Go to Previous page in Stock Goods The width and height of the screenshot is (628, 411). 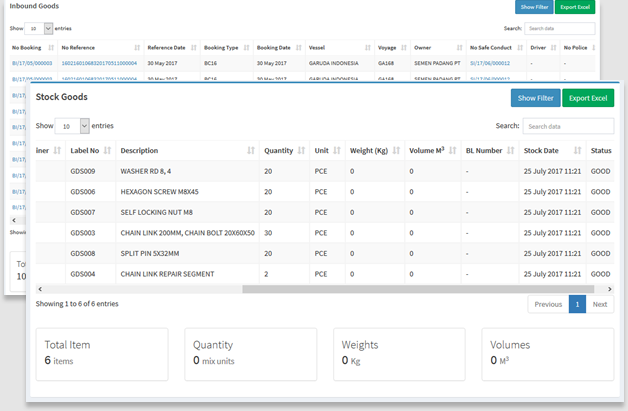pos(548,304)
